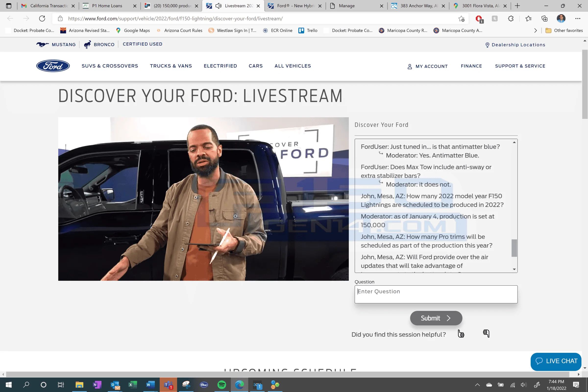Open the Favorites list icon
This screenshot has width=588, height=392.
pyautogui.click(x=528, y=19)
